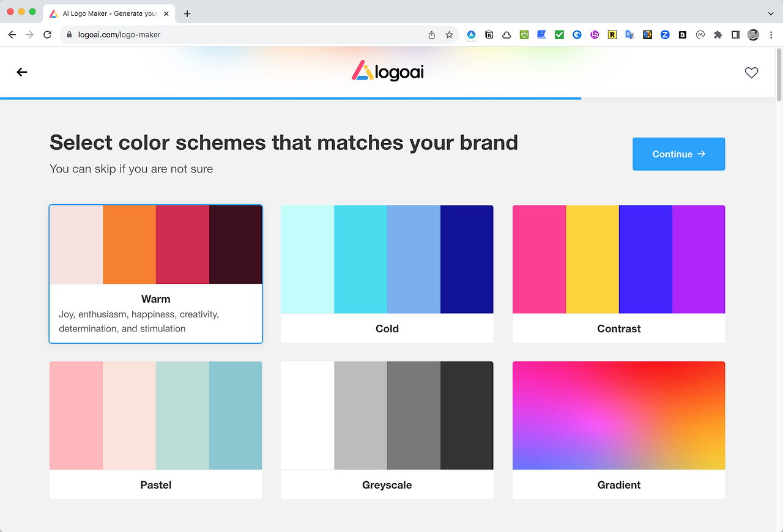Open a new browser tab
The width and height of the screenshot is (783, 532).
[187, 13]
